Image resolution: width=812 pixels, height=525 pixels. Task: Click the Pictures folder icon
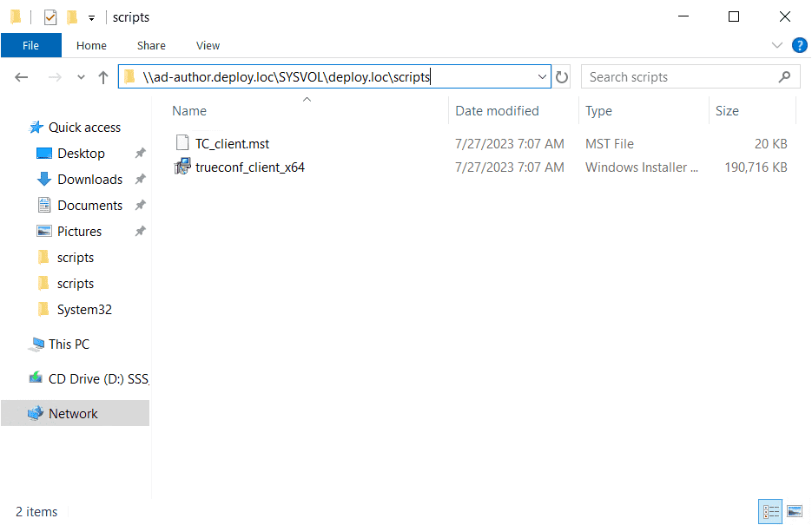click(44, 231)
